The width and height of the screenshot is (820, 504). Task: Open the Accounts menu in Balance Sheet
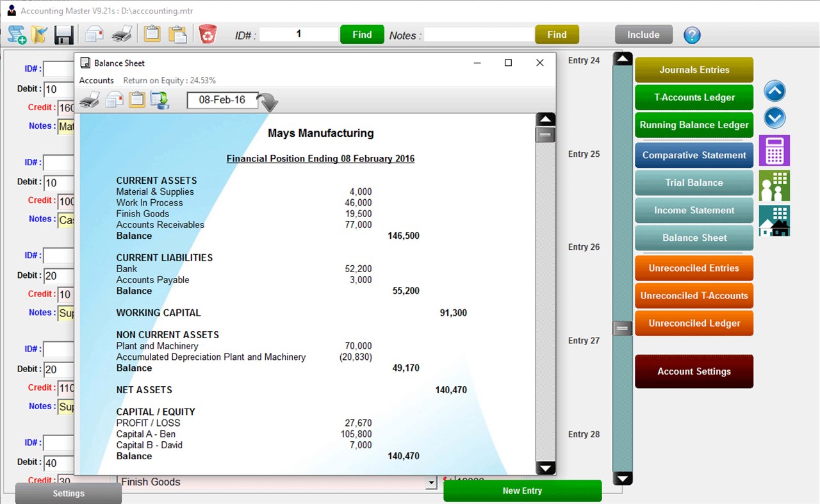(x=96, y=80)
